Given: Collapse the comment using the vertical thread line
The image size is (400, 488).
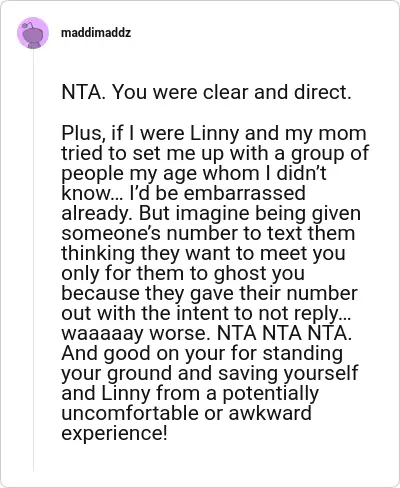Looking at the screenshot, I should click(x=34, y=260).
